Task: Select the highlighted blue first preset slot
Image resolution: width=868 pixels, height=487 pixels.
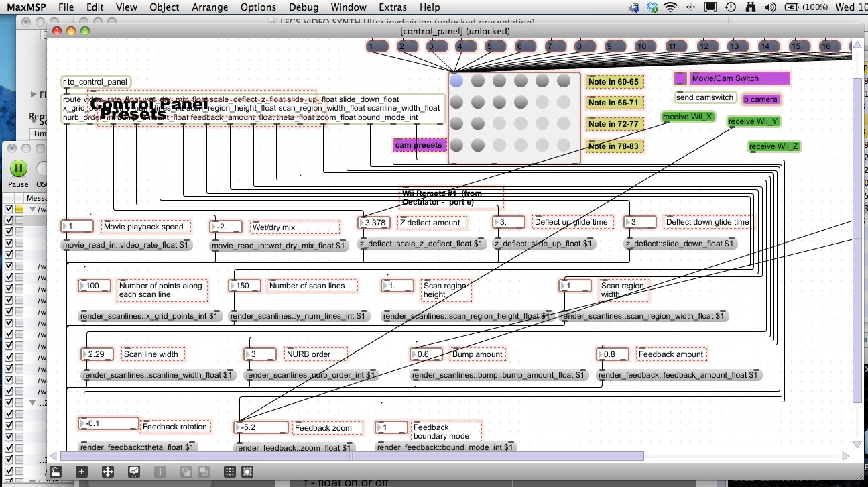Action: coord(456,81)
